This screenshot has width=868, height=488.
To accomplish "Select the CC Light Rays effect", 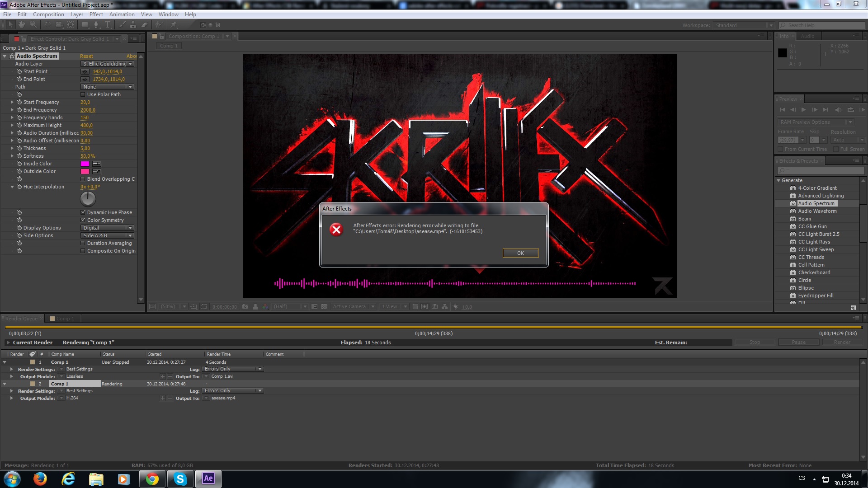I will tap(814, 242).
